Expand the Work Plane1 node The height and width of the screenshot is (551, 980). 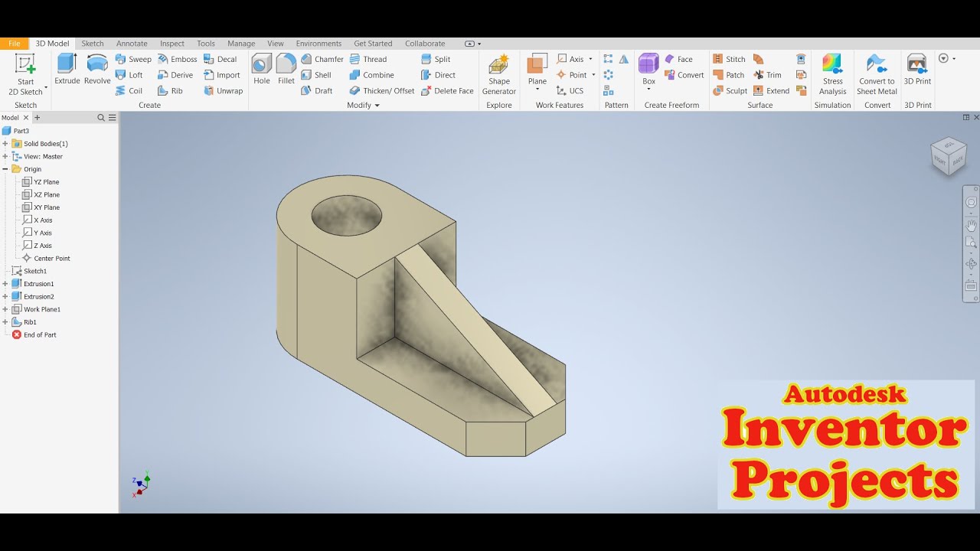(5, 309)
